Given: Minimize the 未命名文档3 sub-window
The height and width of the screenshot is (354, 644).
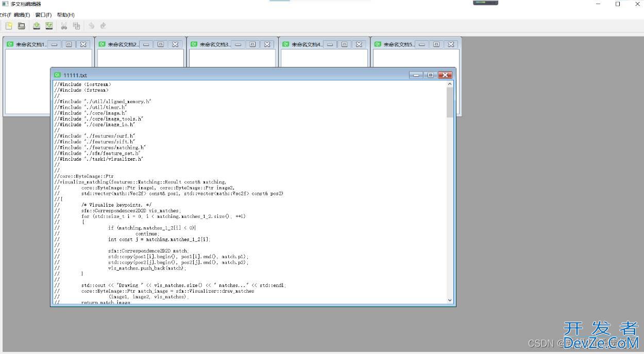Looking at the screenshot, I should coord(238,44).
